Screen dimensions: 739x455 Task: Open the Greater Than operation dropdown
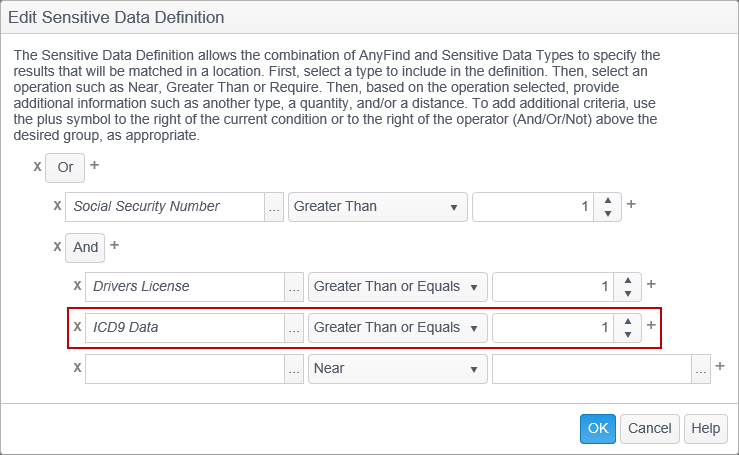tap(377, 207)
